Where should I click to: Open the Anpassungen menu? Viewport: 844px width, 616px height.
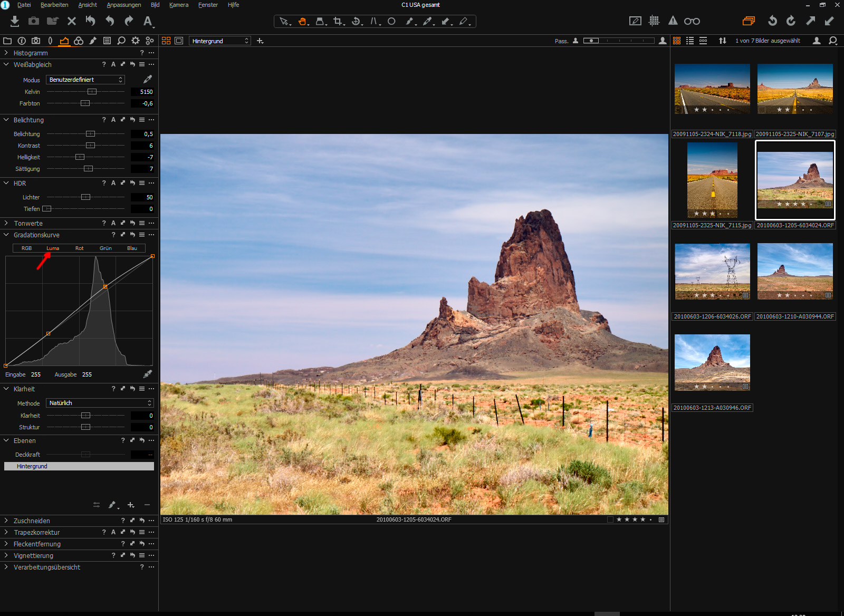coord(124,5)
